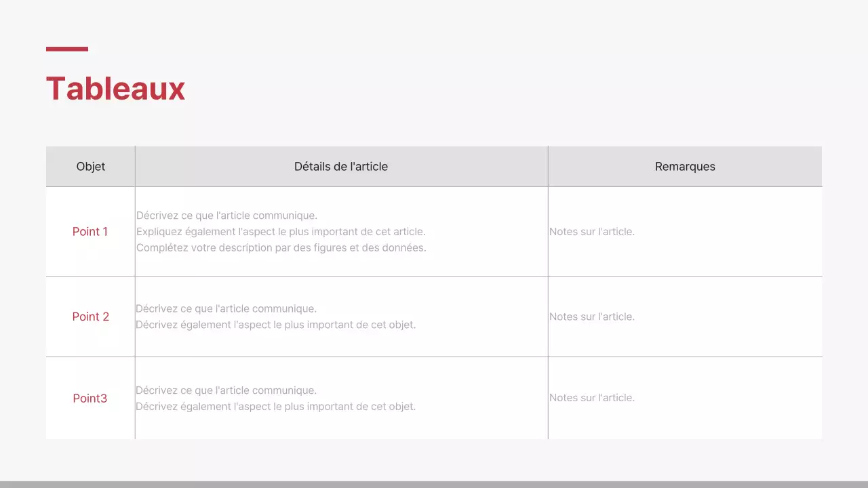Select "Notes sur l'article." in Point 2 row
868x488 pixels.
(x=592, y=317)
